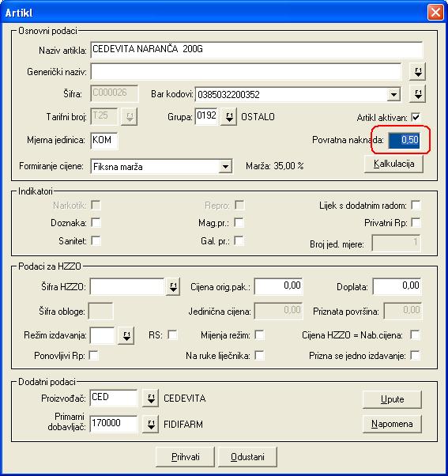Open F1 lookup for Šifra HZZO
The image size is (448, 476).
coord(173,286)
